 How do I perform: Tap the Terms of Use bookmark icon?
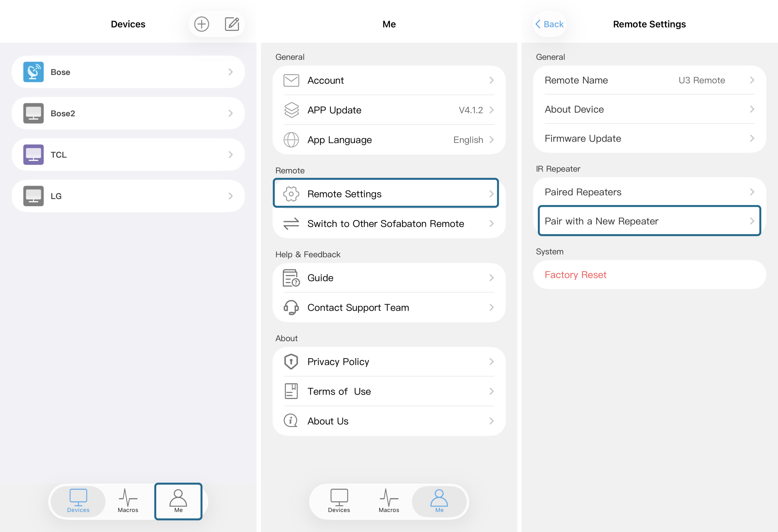[x=291, y=391]
